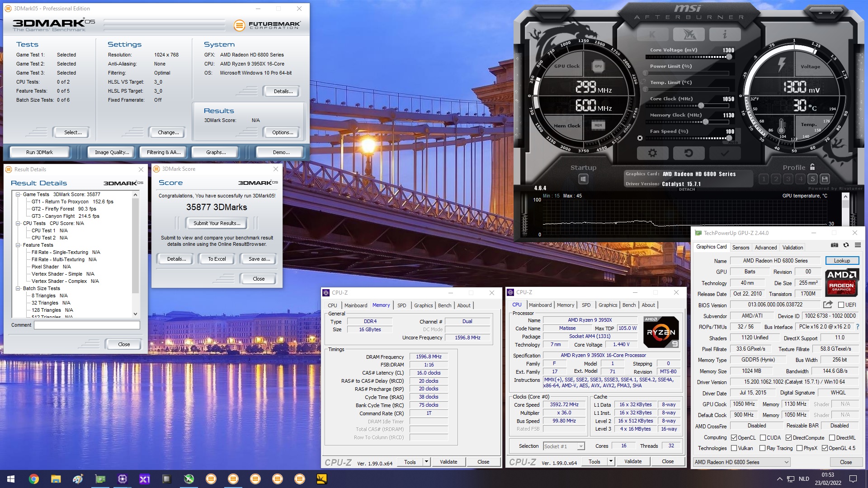This screenshot has width=868, height=488.
Task: Open Windows Start menu
Action: tap(11, 479)
